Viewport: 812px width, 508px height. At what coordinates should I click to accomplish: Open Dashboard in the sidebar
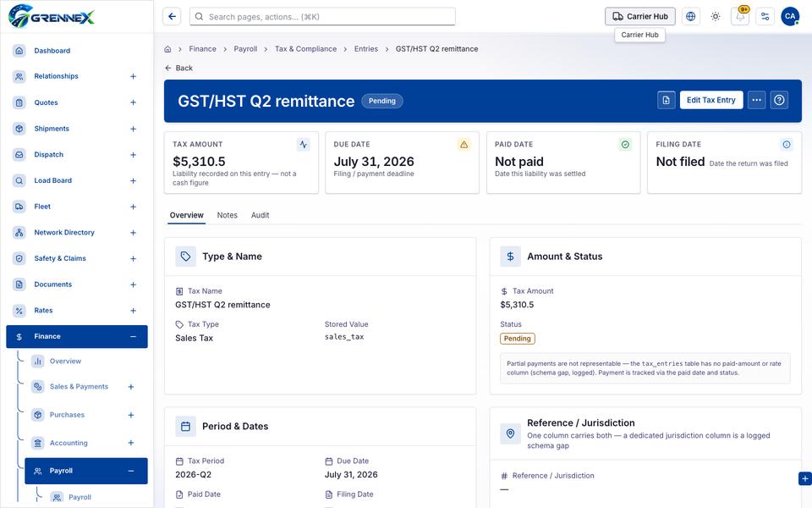(77, 50)
